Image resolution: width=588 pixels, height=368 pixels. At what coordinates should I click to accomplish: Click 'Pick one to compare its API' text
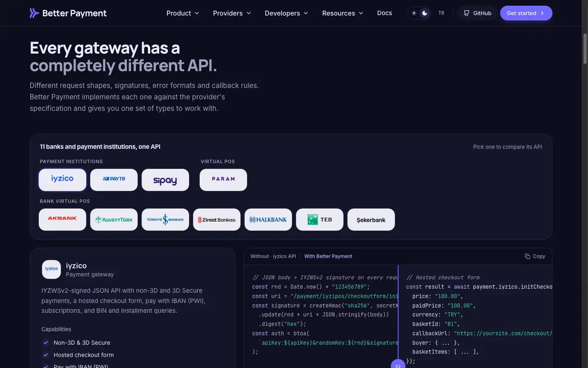tap(508, 147)
